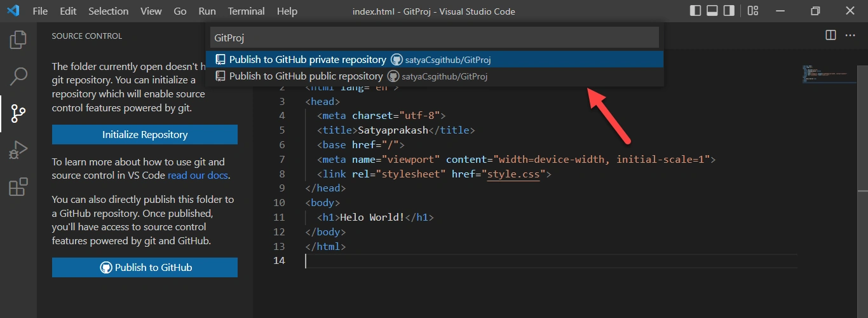Image resolution: width=868 pixels, height=318 pixels.
Task: Toggle Primary Side Bar layout button
Action: (696, 11)
